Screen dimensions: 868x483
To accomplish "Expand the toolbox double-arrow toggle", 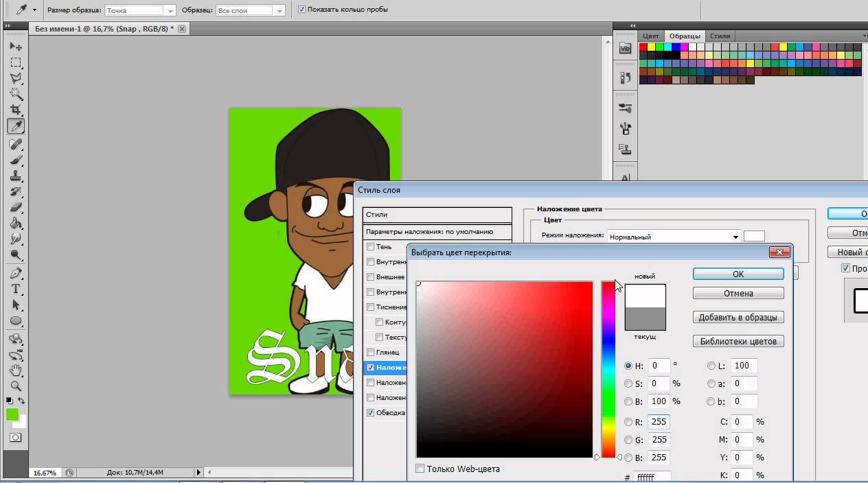I will pos(8,26).
